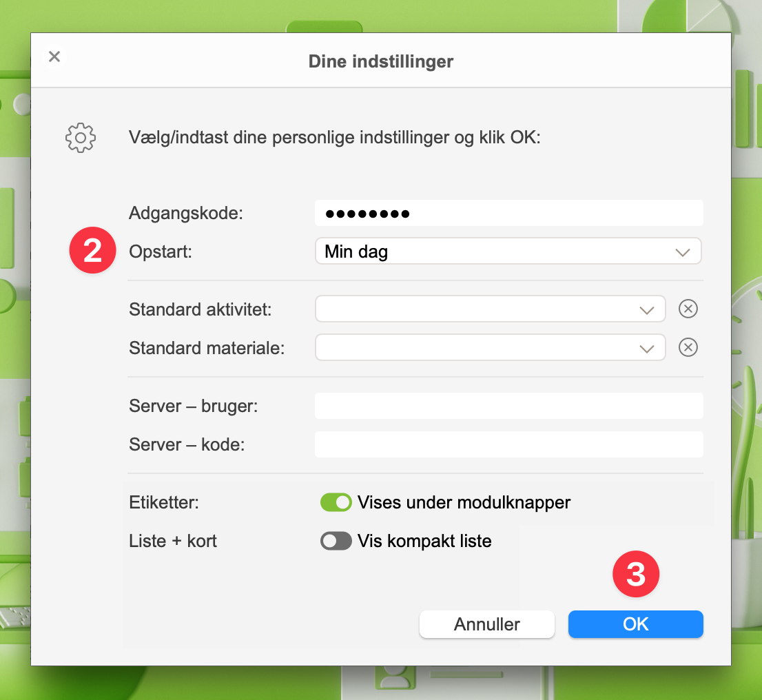The image size is (762, 700).
Task: Click the Vises under modulknapper label
Action: click(x=464, y=503)
